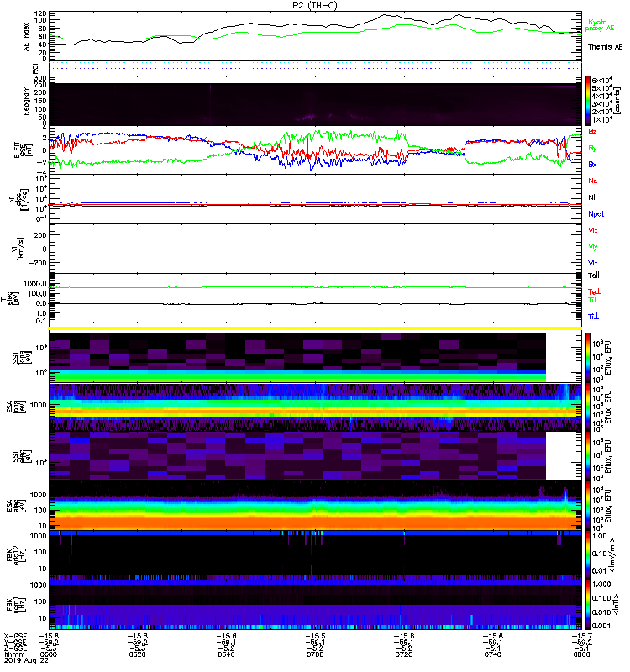Click the Vi [km/s] axis label
This screenshot has width=630, height=672.
pos(19,249)
